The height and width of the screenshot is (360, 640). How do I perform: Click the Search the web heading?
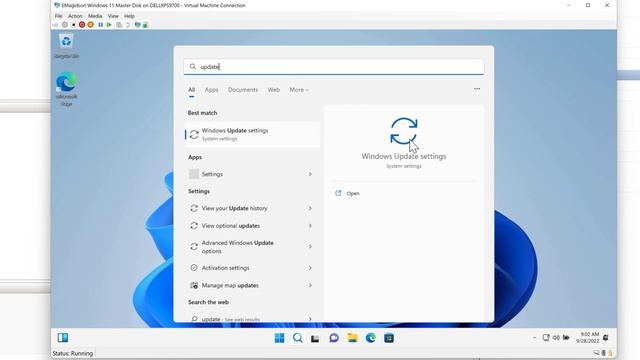208,302
